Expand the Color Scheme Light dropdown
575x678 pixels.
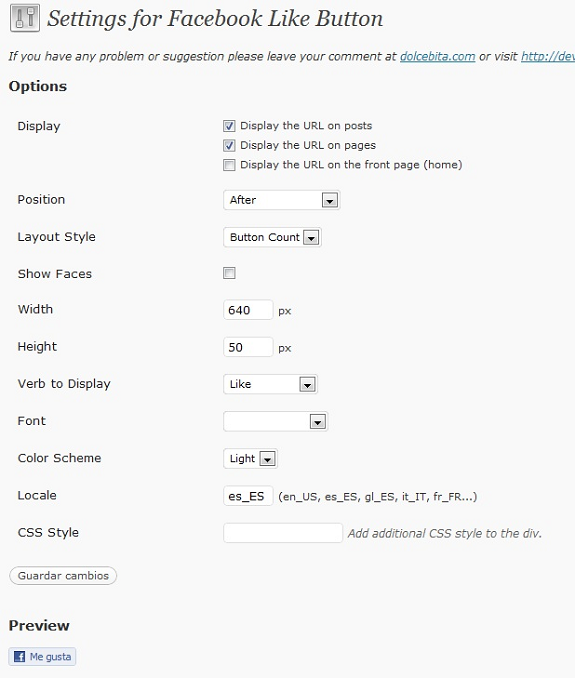250,458
